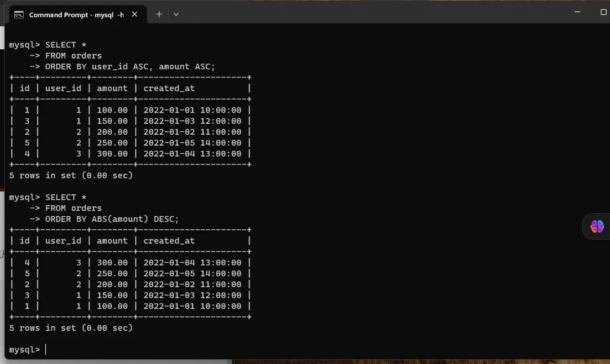The image size is (610, 364).
Task: Click the Command Prompt terminal icon in tab
Action: pos(19,14)
